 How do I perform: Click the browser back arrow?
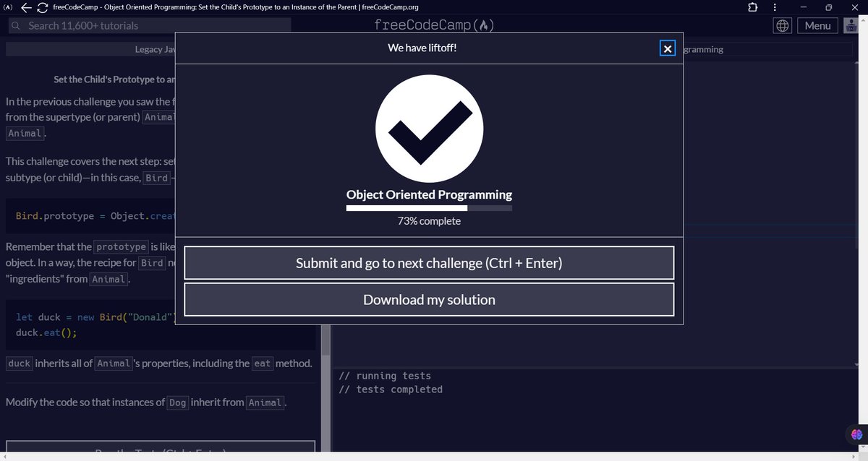(27, 7)
